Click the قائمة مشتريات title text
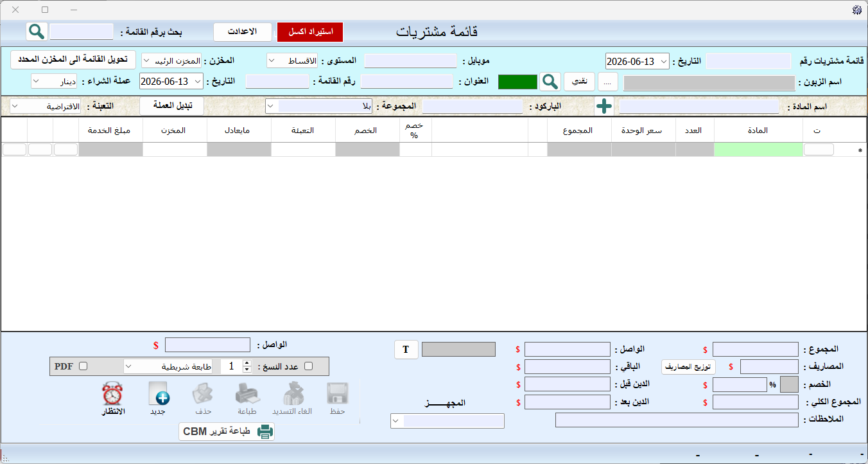Viewport: 868px width, 464px height. [x=437, y=31]
